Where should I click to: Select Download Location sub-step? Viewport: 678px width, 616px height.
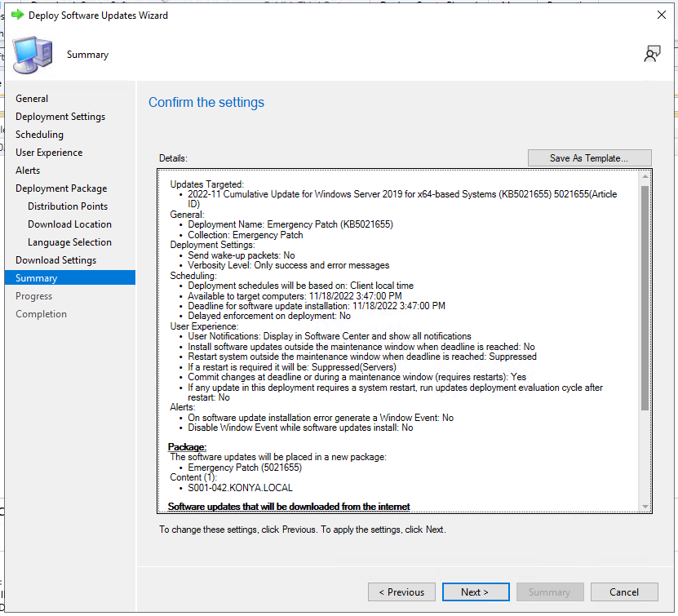click(69, 224)
